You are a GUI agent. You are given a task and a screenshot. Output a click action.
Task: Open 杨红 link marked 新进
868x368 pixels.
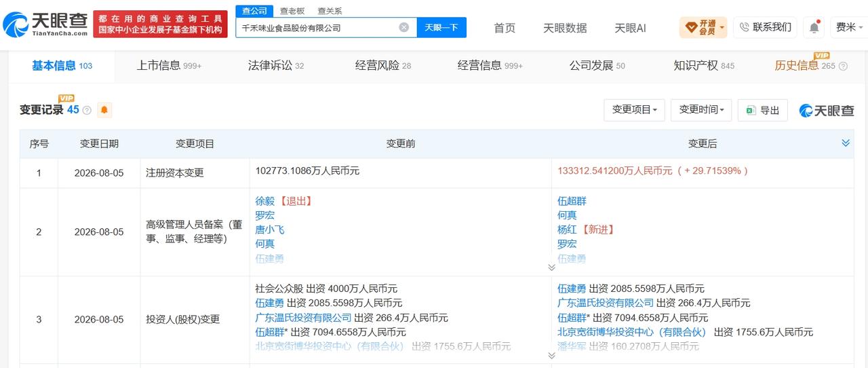pos(567,229)
